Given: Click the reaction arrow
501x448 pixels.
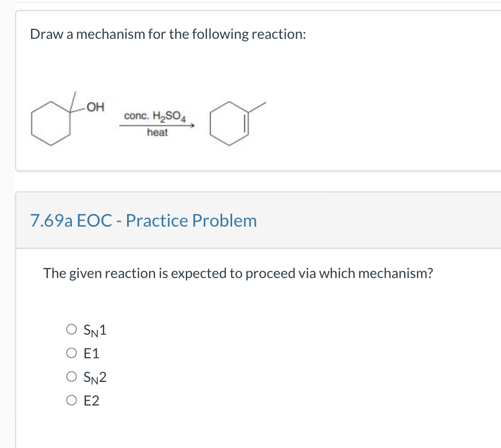Looking at the screenshot, I should (156, 125).
